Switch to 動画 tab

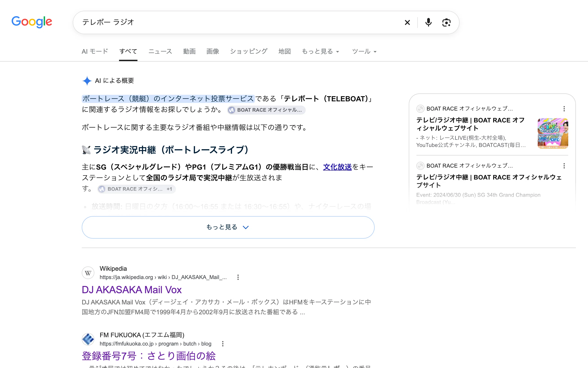189,52
